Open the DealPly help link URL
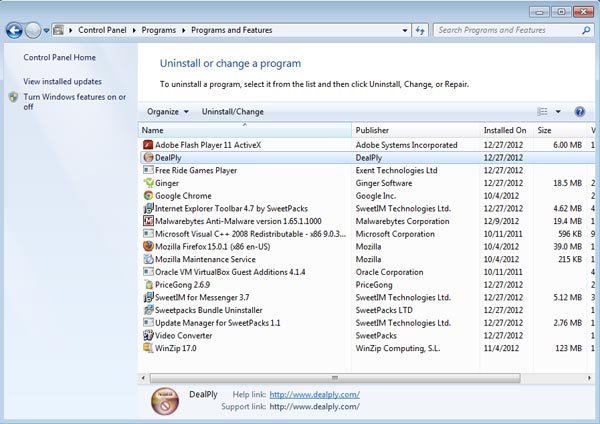Viewport: 600px width, 424px height. (x=315, y=395)
